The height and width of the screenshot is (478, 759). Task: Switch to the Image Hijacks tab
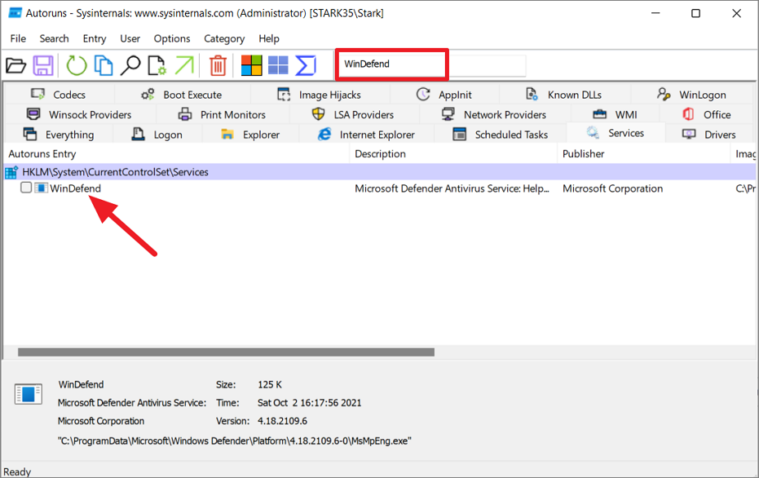pyautogui.click(x=319, y=94)
